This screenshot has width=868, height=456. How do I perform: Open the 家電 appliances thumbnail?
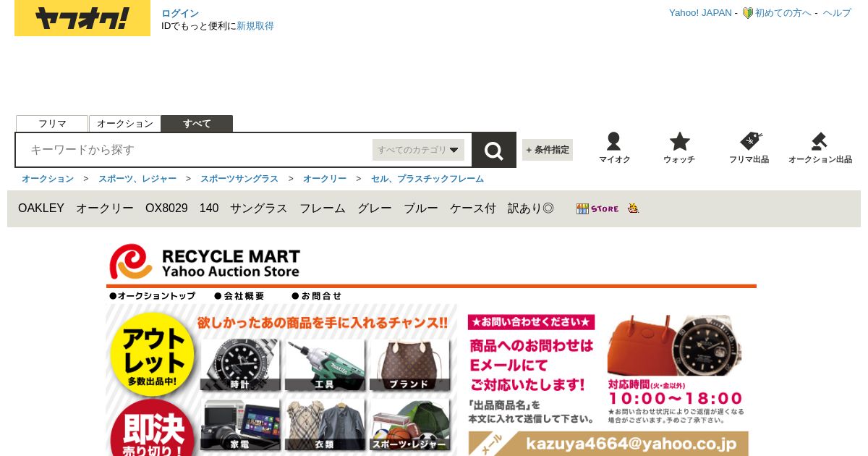[240, 424]
